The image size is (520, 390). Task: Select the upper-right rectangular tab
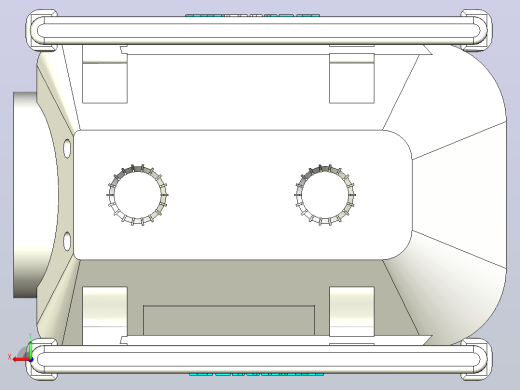[352, 78]
